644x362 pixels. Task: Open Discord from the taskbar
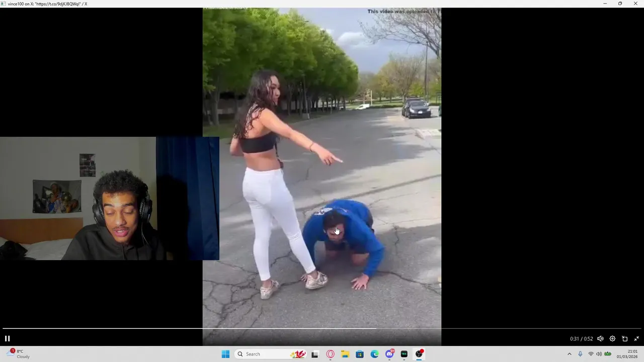389,354
